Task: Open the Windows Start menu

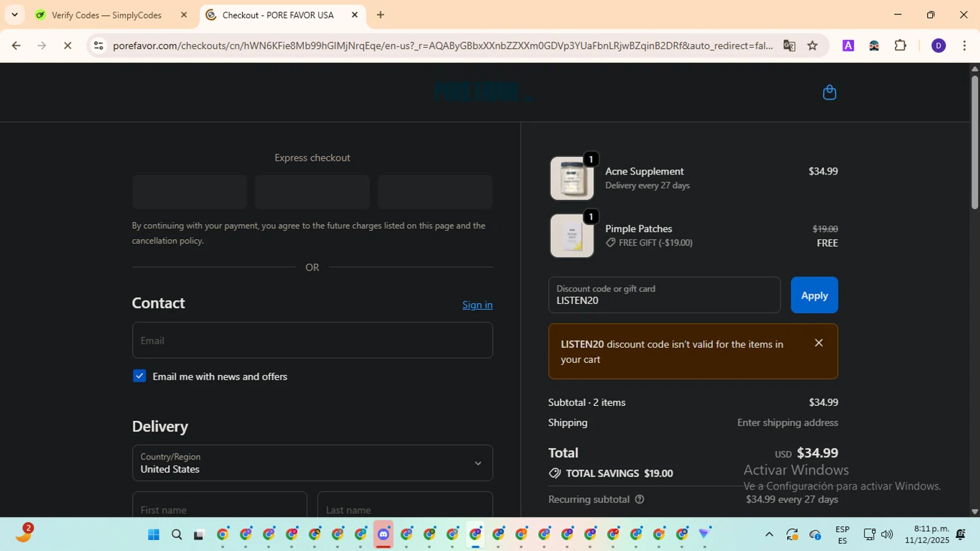Action: (154, 535)
